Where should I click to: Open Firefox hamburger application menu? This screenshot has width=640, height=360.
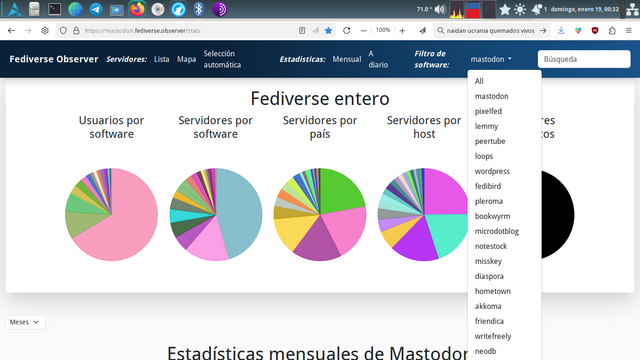[629, 31]
